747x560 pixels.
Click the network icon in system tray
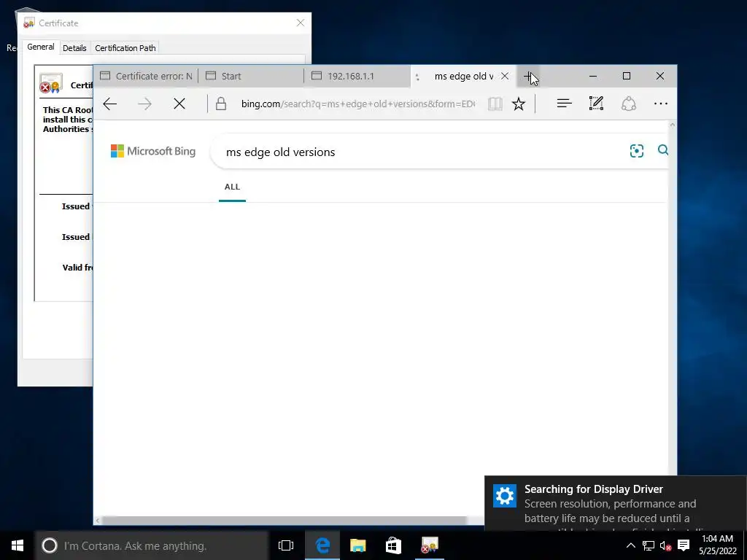649,545
